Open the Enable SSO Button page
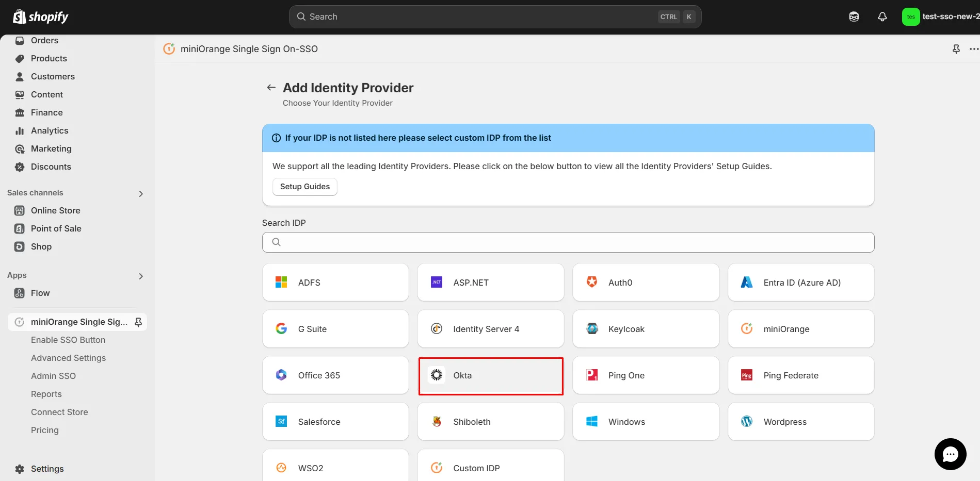 pos(68,340)
